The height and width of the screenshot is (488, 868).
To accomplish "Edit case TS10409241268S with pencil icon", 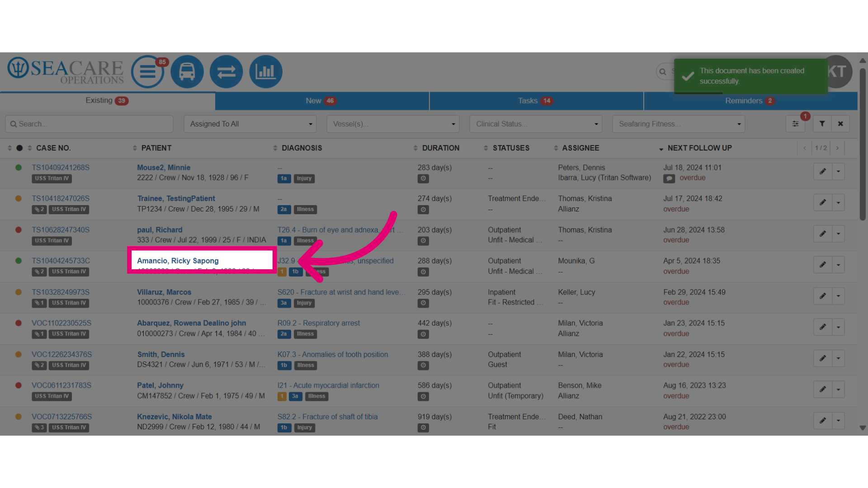I will (x=823, y=171).
